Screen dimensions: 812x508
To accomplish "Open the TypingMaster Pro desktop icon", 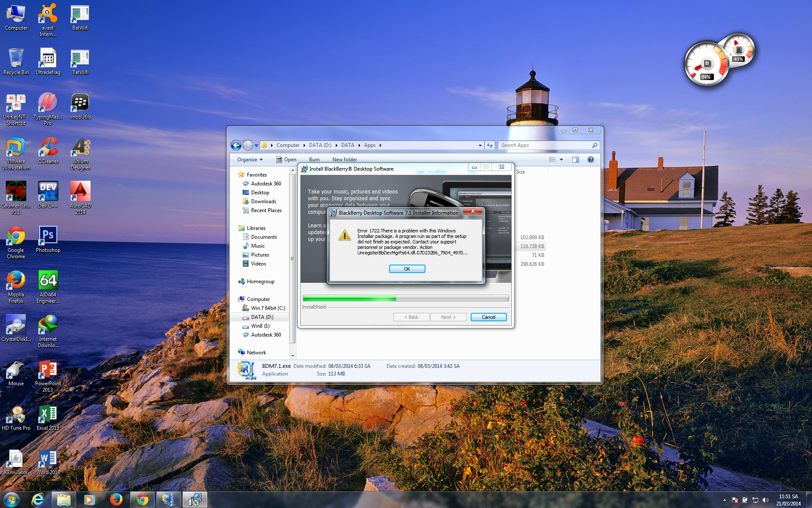I will click(48, 109).
